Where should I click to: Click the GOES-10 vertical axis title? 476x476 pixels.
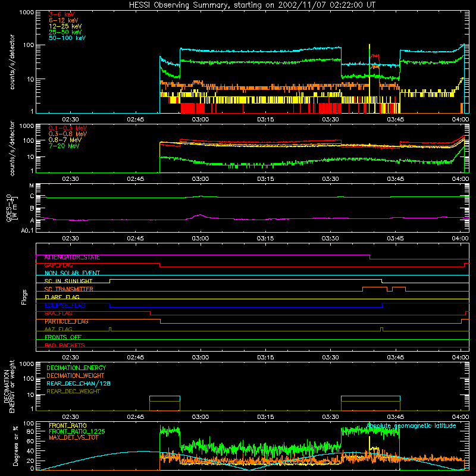[11, 208]
